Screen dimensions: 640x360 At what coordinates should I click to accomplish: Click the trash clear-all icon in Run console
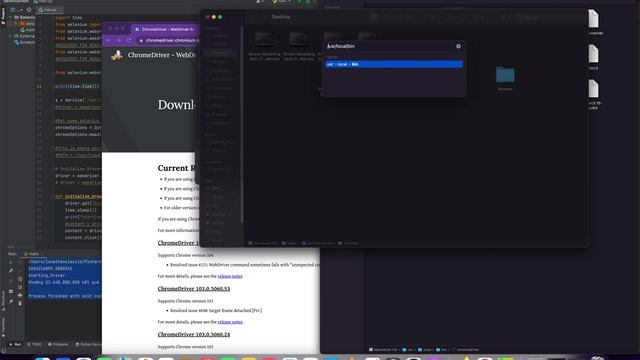(x=20, y=303)
